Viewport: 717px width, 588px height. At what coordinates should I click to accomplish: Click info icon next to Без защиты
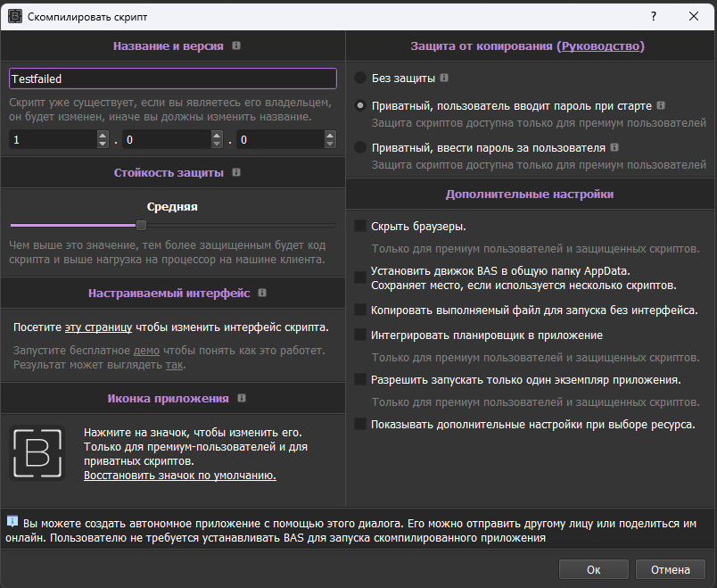(x=444, y=78)
